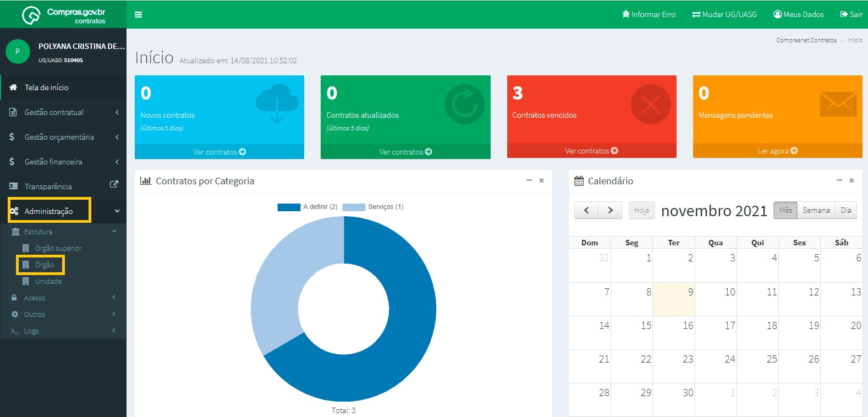Viewport: 868px width, 417px height.
Task: Click the green P user avatar
Action: tap(18, 51)
